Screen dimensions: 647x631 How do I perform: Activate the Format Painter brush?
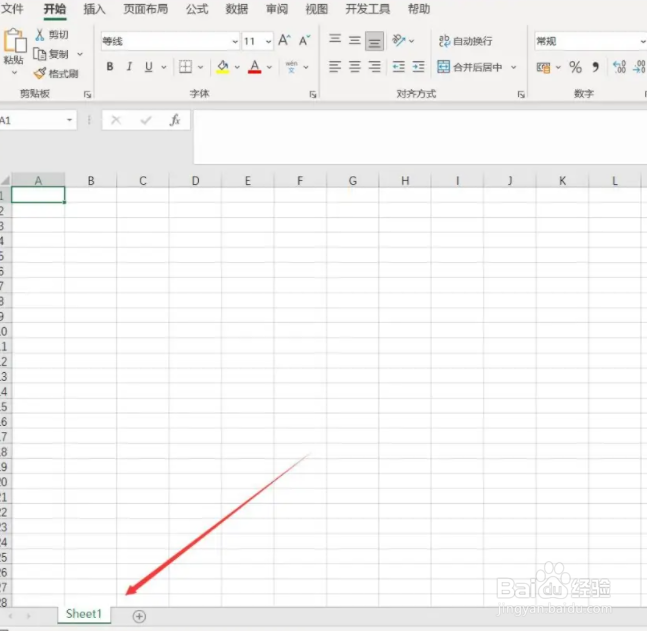[x=56, y=74]
